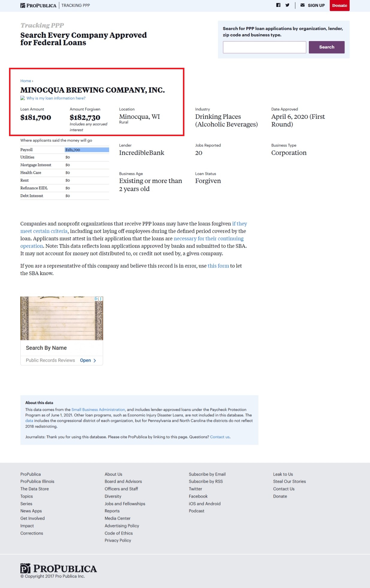The image size is (370, 588).
Task: Select the IncredibleBank lender value
Action: click(x=142, y=153)
